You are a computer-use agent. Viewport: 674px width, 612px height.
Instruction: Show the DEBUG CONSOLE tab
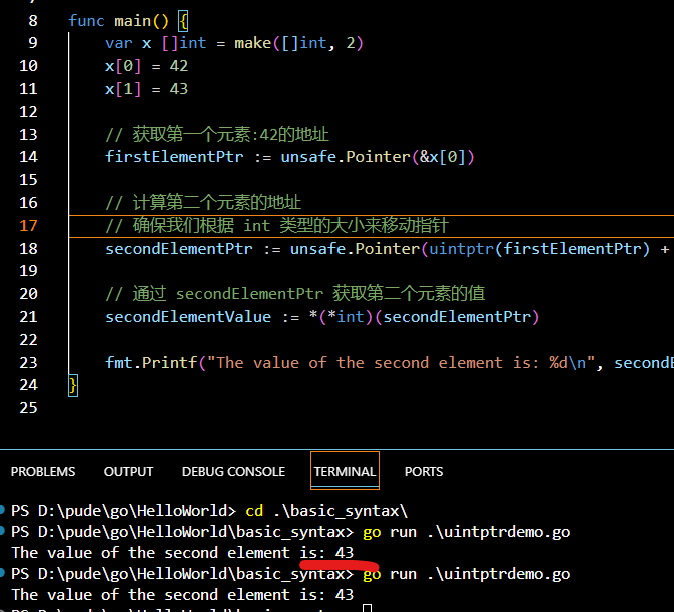coord(233,471)
